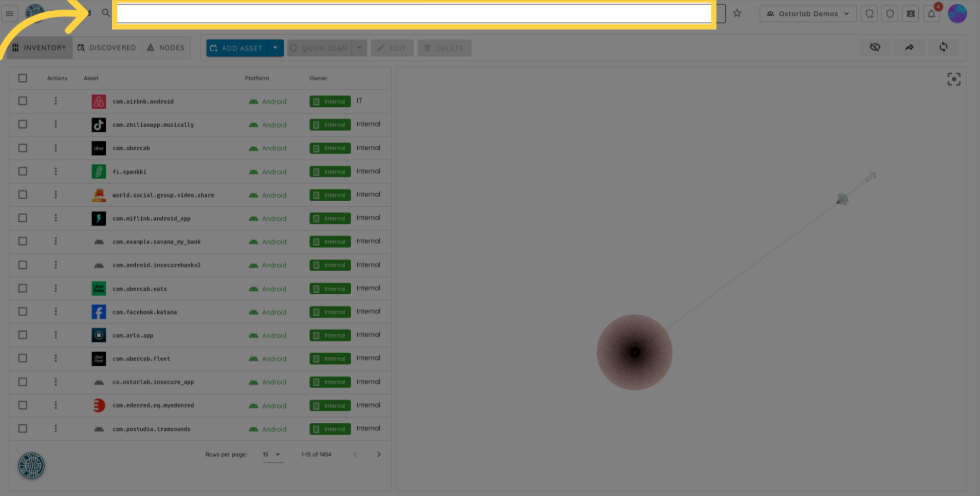Check the box for com.airbnb.android
The image size is (980, 496).
click(x=23, y=101)
